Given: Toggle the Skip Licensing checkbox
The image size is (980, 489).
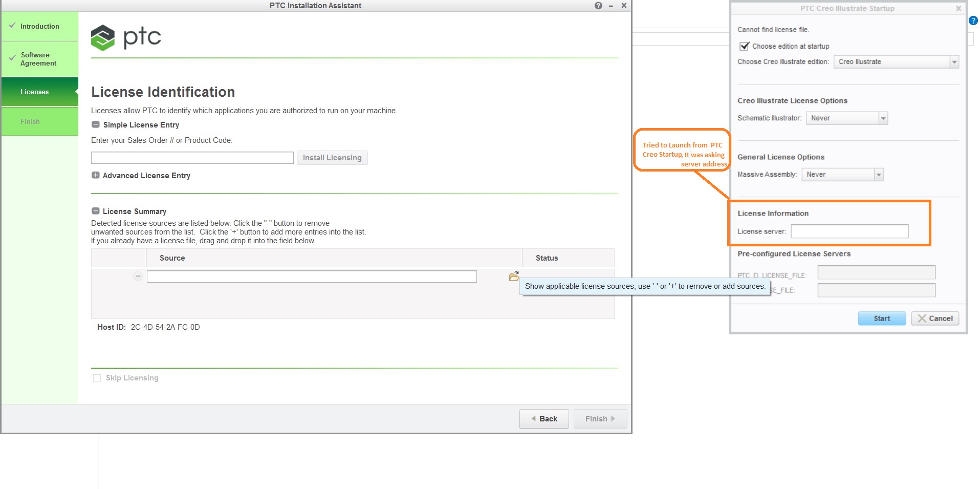Looking at the screenshot, I should pyautogui.click(x=97, y=378).
